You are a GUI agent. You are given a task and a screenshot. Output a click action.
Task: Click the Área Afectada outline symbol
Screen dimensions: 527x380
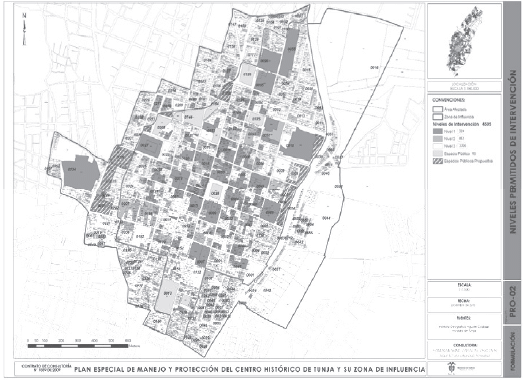[x=437, y=109]
